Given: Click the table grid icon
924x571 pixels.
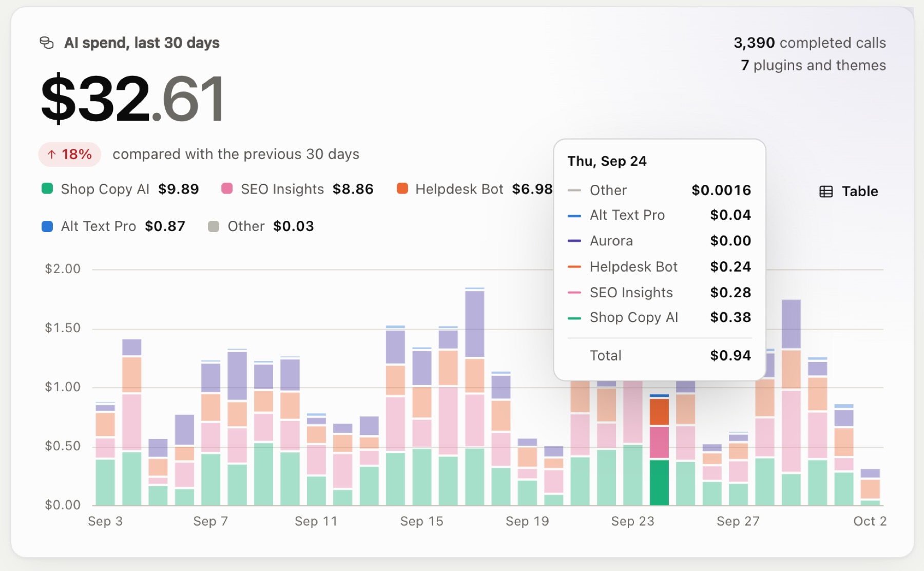Looking at the screenshot, I should coord(826,192).
